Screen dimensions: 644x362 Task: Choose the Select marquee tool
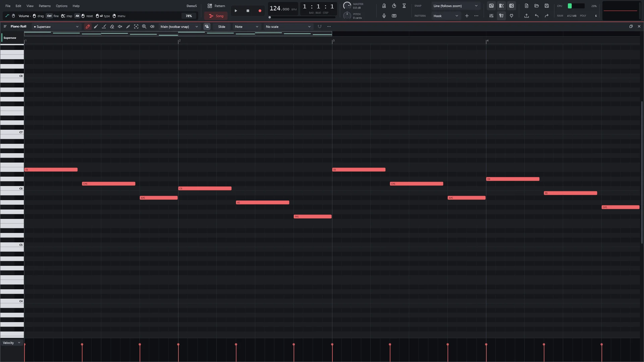(136, 26)
